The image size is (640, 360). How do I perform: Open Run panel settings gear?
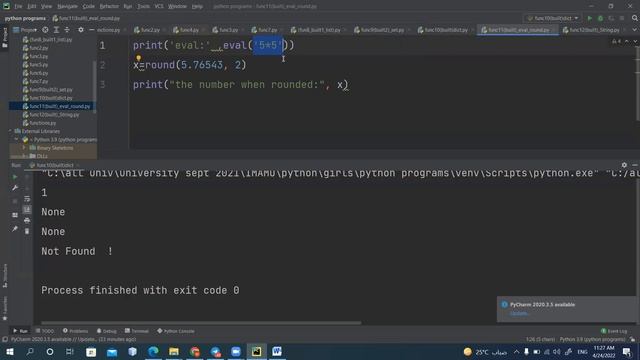[624, 165]
